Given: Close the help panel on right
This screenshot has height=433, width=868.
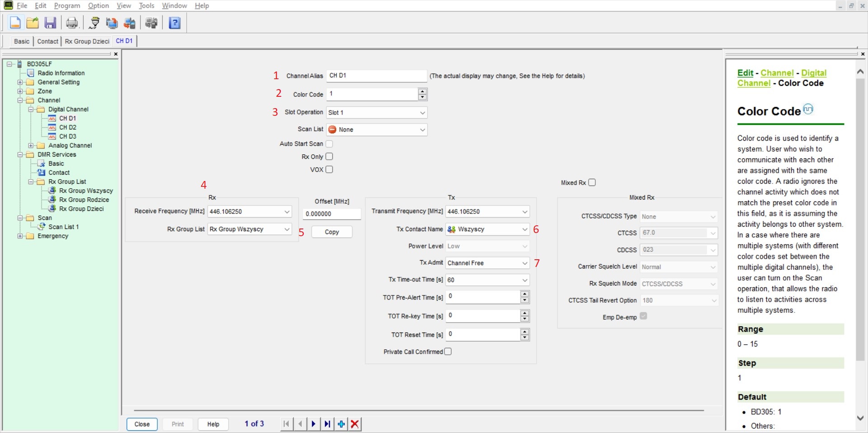Looking at the screenshot, I should (x=863, y=54).
